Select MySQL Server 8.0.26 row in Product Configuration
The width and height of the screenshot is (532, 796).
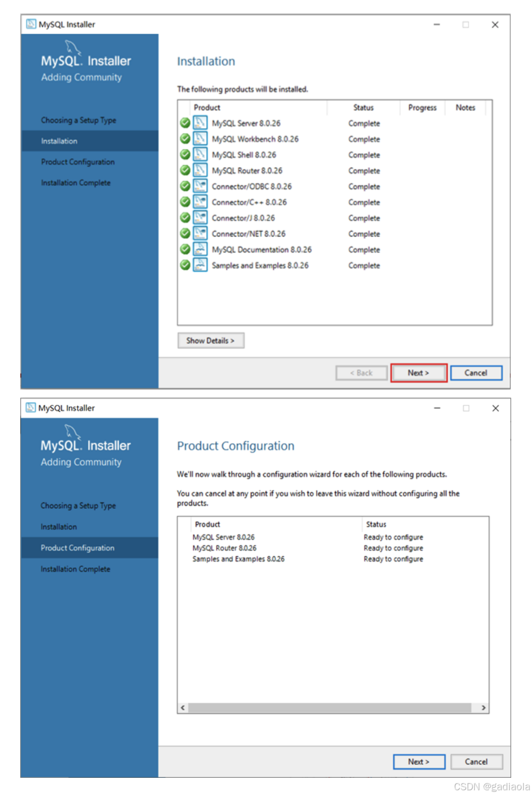pos(333,537)
